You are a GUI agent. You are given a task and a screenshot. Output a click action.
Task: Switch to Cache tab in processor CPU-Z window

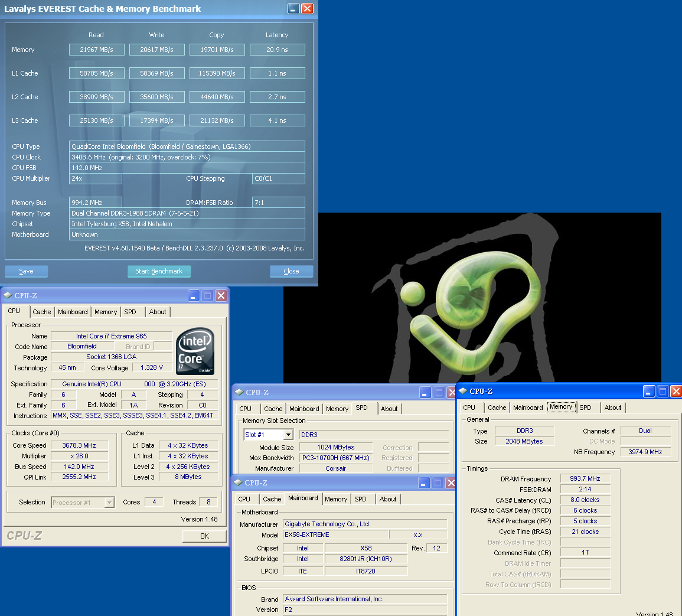tap(42, 312)
